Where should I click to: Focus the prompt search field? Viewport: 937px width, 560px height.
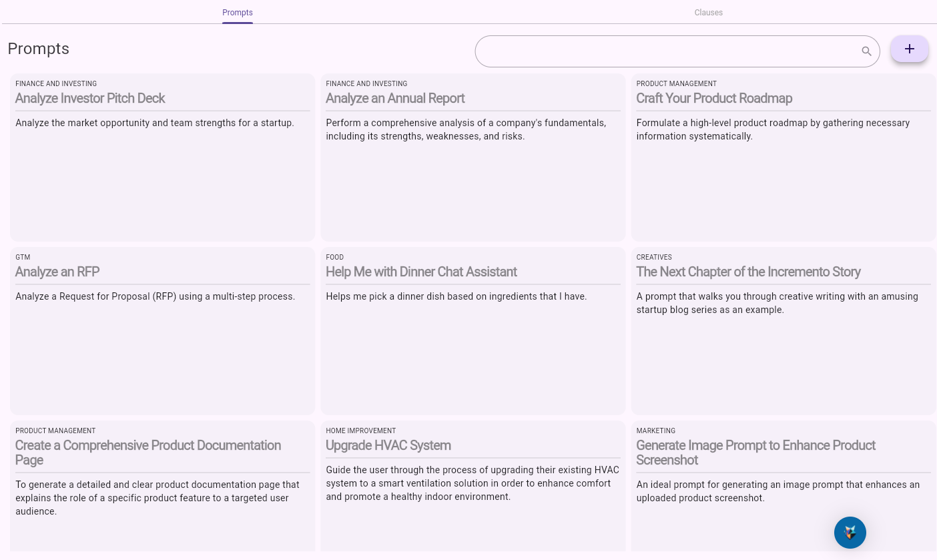(x=677, y=51)
